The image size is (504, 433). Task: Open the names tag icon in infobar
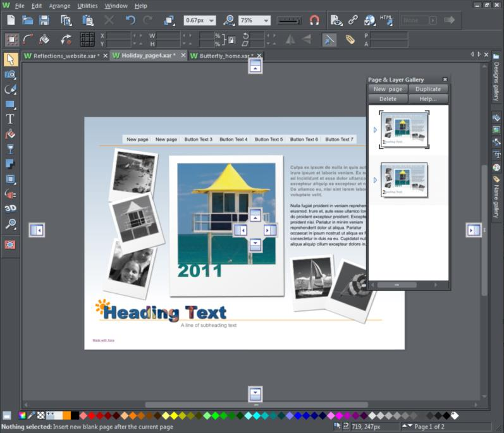click(350, 40)
